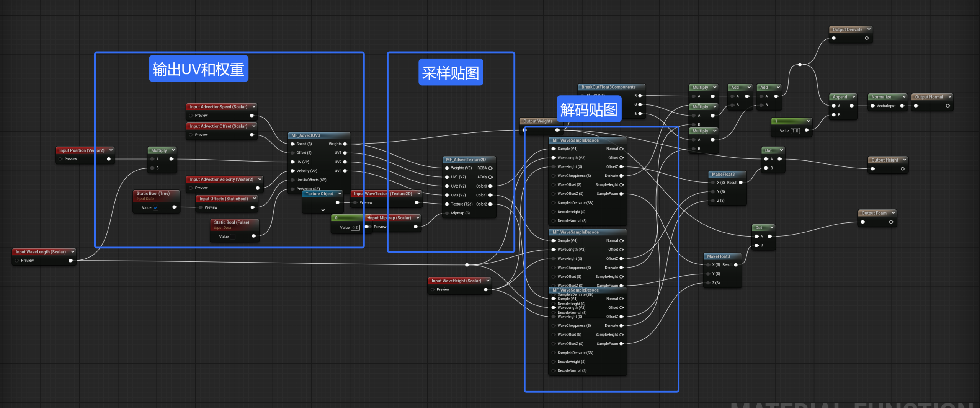Click the Weights output pin on MF_AdvectUV3
980x408 pixels.
coord(345,144)
